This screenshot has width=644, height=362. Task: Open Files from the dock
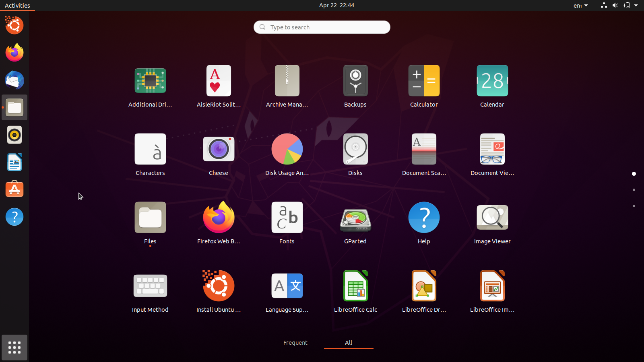[14, 107]
